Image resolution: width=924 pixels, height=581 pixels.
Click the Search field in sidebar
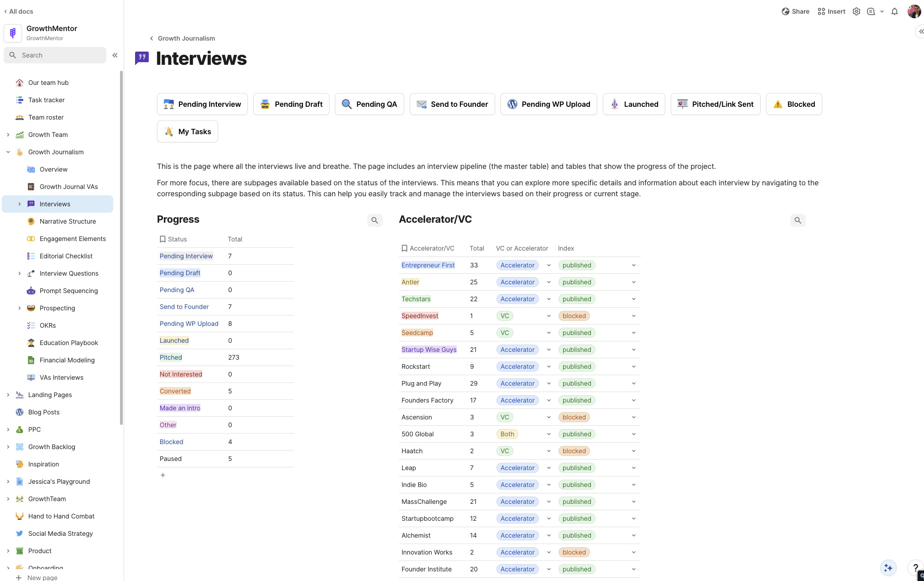tap(55, 55)
